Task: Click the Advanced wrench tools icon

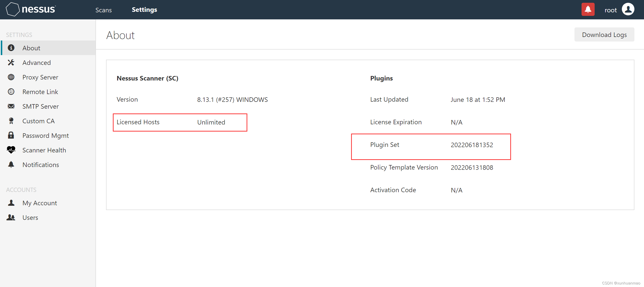Action: click(11, 62)
